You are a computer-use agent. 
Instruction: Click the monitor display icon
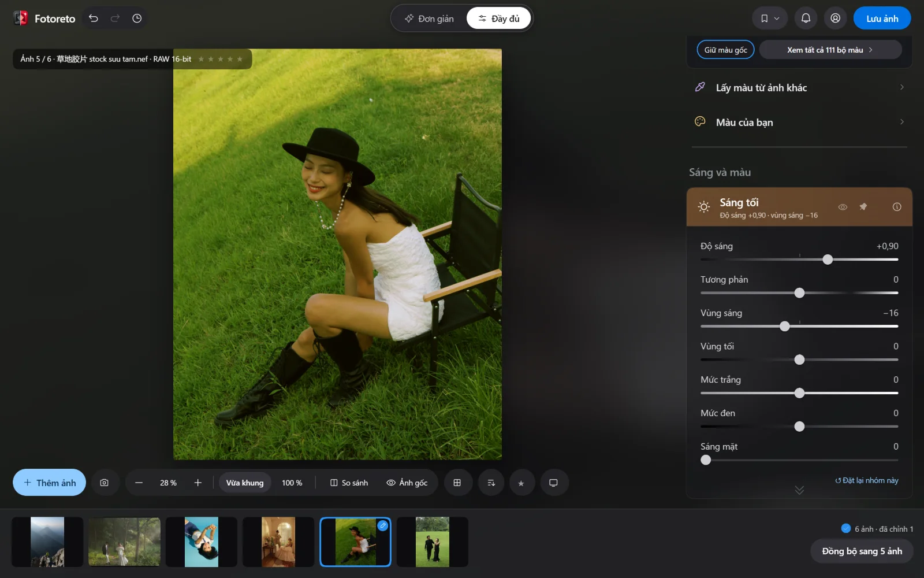click(x=553, y=483)
